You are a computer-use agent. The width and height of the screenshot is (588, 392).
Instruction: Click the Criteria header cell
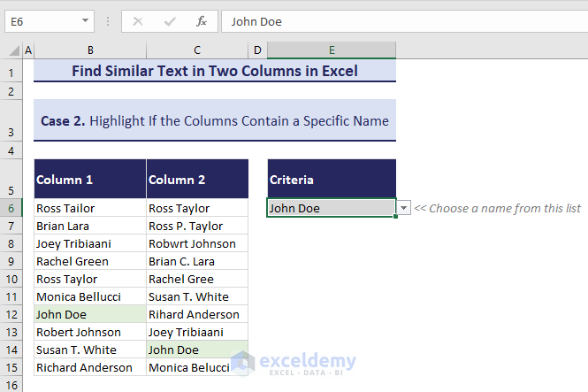click(x=332, y=180)
